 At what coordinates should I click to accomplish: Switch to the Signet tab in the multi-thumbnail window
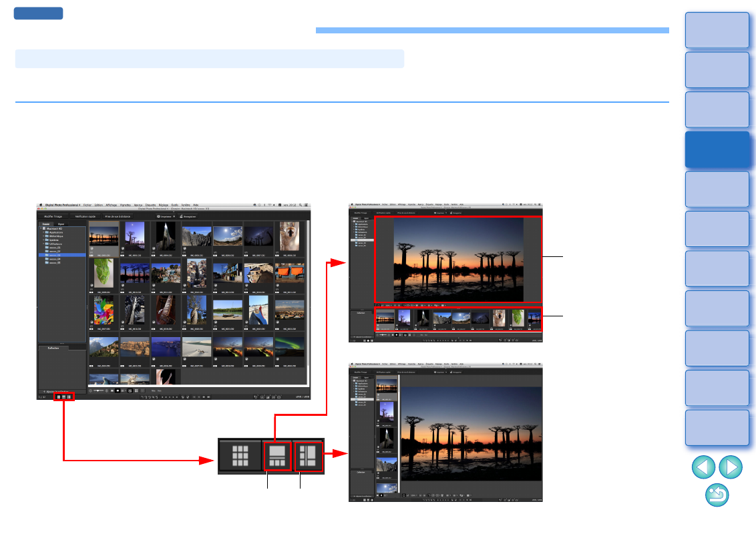pos(61,224)
